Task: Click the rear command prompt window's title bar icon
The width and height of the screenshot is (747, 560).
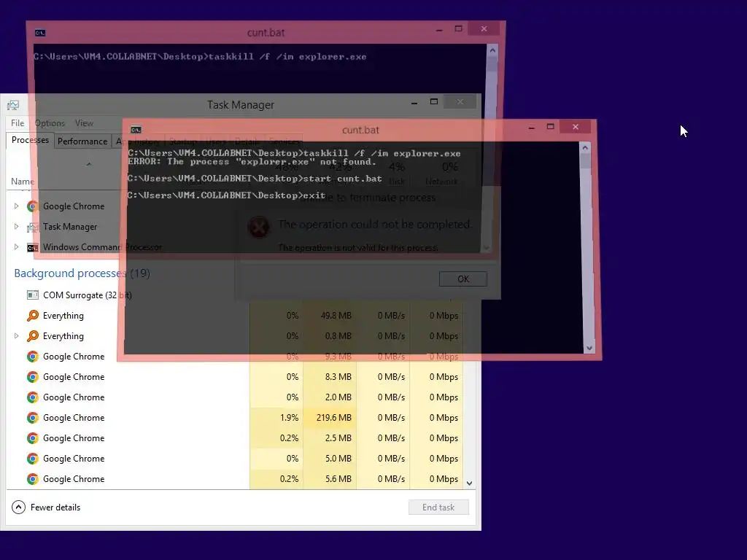Action: pyautogui.click(x=40, y=33)
